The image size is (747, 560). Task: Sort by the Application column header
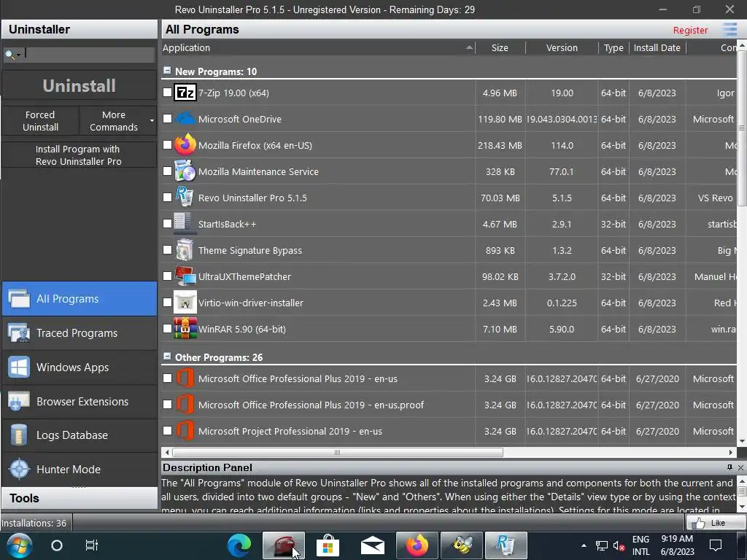click(x=318, y=47)
